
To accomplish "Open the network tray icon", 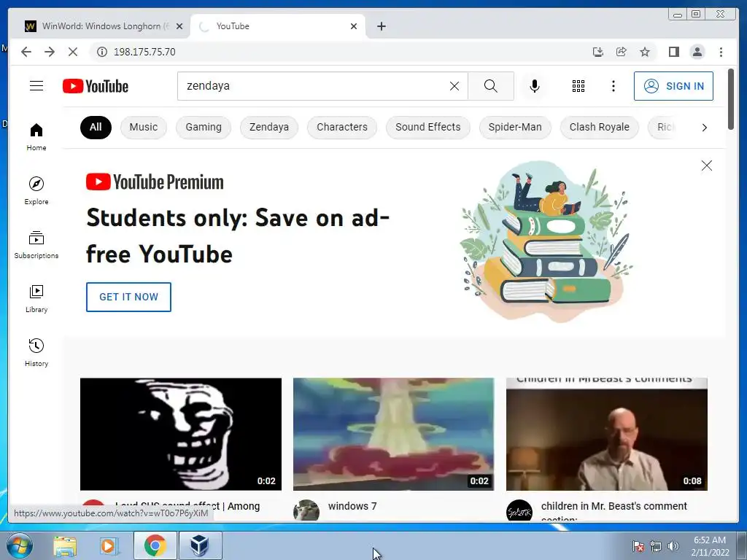I will (x=656, y=546).
